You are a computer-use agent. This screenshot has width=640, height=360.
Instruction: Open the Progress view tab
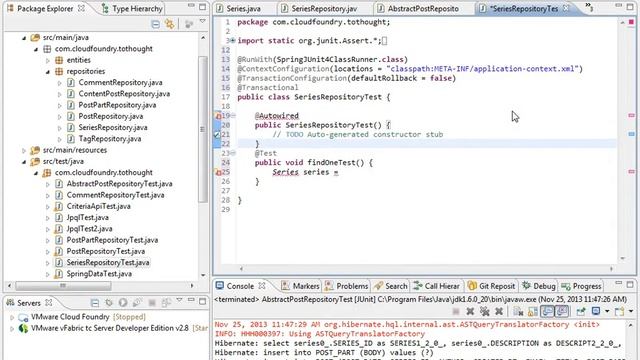pos(581,286)
